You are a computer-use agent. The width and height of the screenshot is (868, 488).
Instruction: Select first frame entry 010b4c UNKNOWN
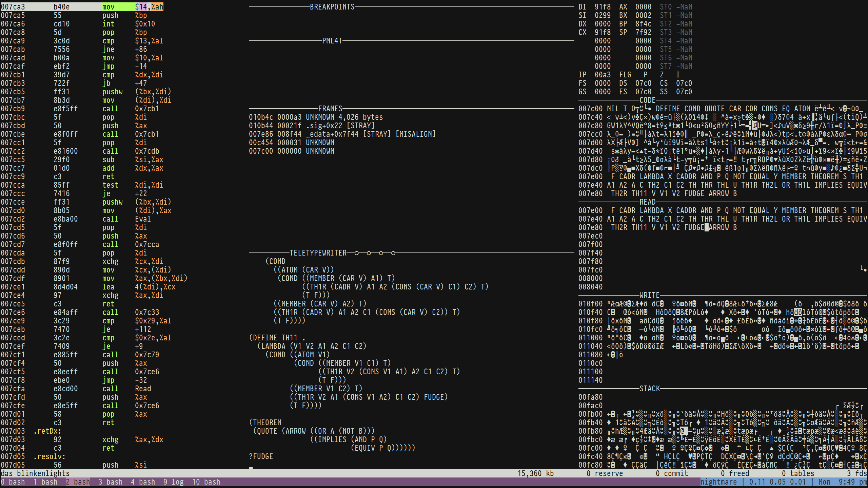click(315, 117)
